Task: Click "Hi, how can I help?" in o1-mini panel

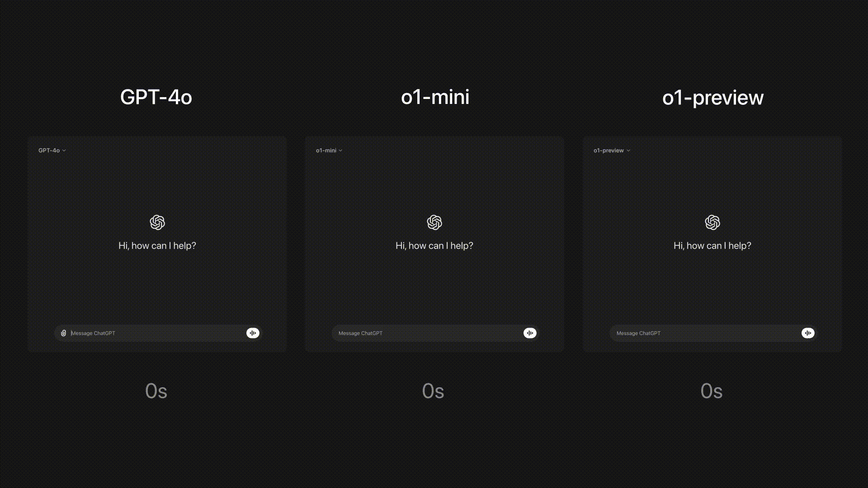Action: 434,246
